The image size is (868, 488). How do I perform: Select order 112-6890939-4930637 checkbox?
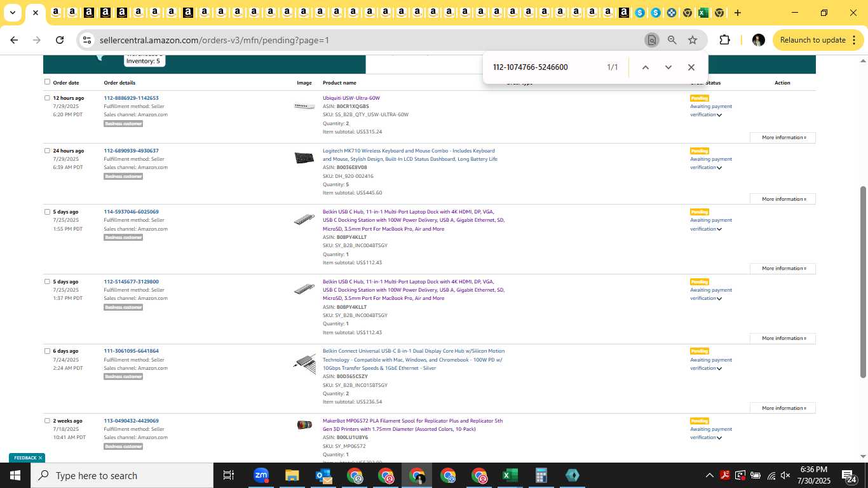47,151
